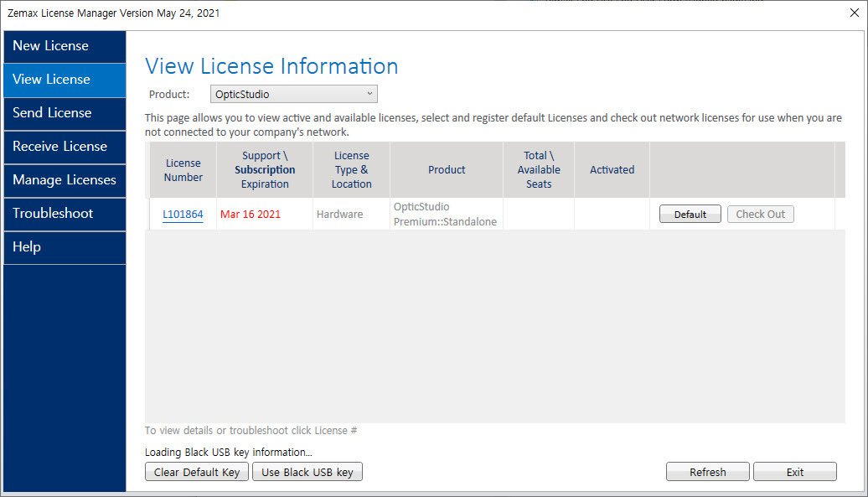Close the Zemax License Manager window
The height and width of the screenshot is (497, 868).
tap(854, 13)
